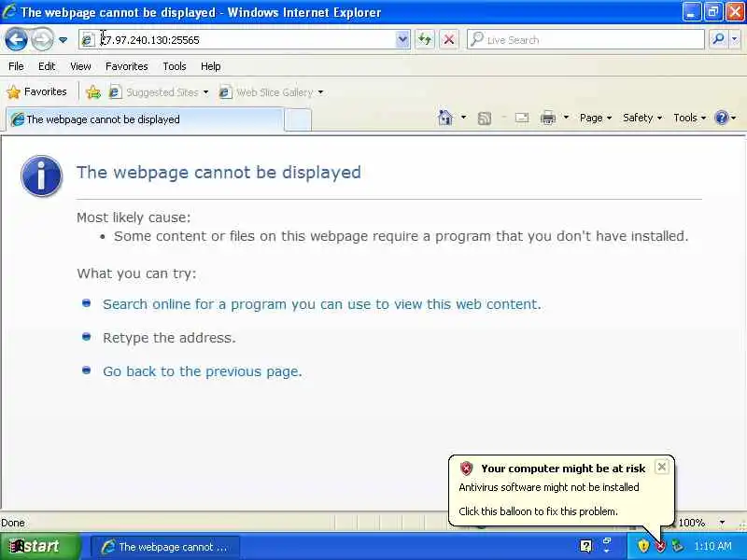The height and width of the screenshot is (560, 747).
Task: Click the blue Help question icon
Action: tap(721, 118)
